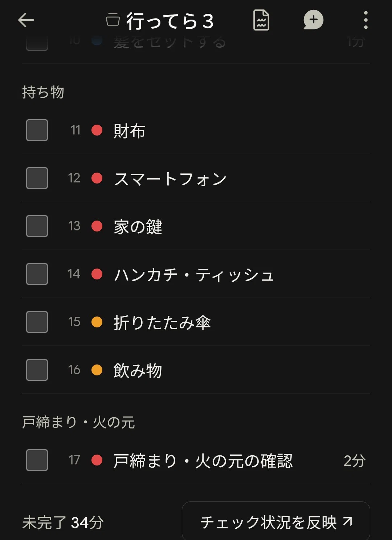Viewport: 392px width, 540px height.
Task: Tick the スマートフォン checkbox
Action: click(37, 178)
